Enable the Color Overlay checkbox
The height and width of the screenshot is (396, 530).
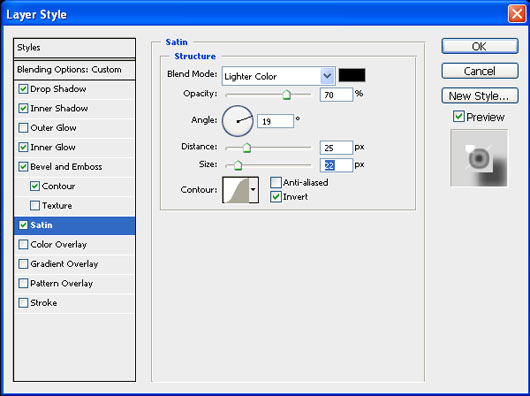tap(23, 245)
